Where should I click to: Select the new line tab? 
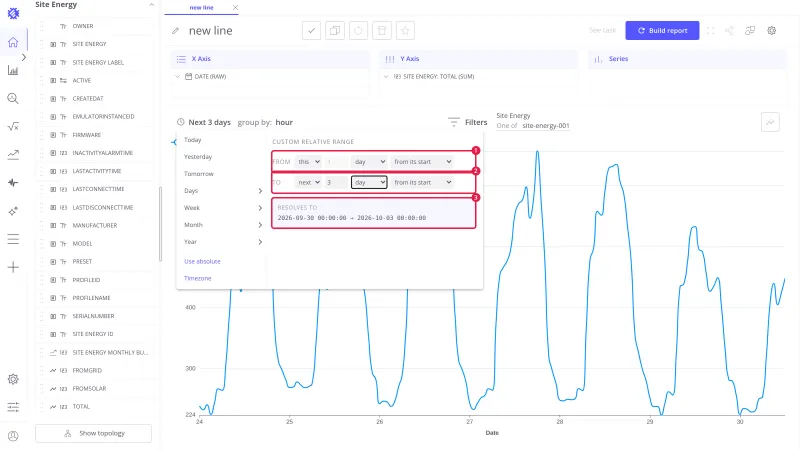(202, 8)
